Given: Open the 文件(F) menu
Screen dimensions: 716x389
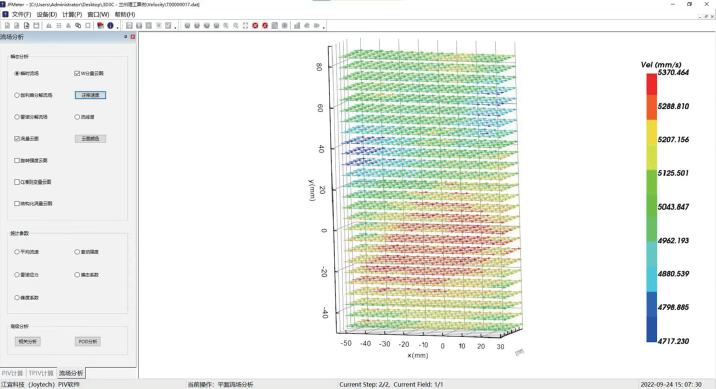Looking at the screenshot, I should tap(21, 14).
